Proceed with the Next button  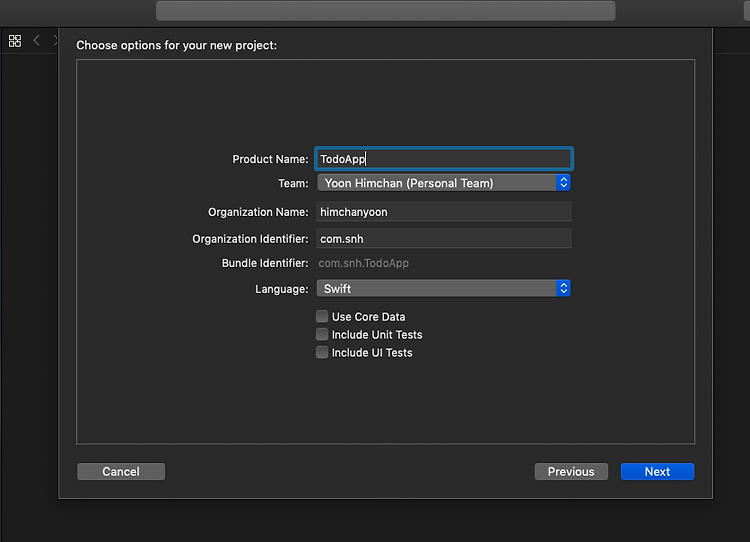point(657,472)
